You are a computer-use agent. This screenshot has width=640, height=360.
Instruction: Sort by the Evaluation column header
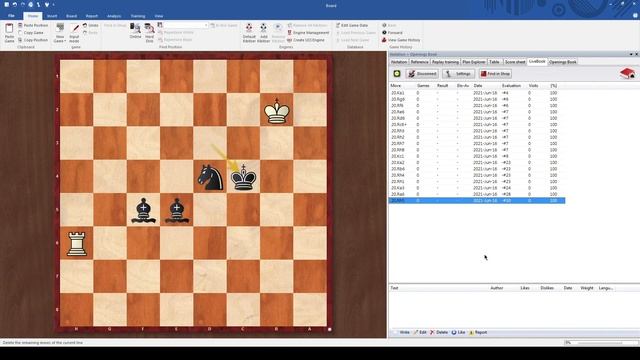pos(511,86)
